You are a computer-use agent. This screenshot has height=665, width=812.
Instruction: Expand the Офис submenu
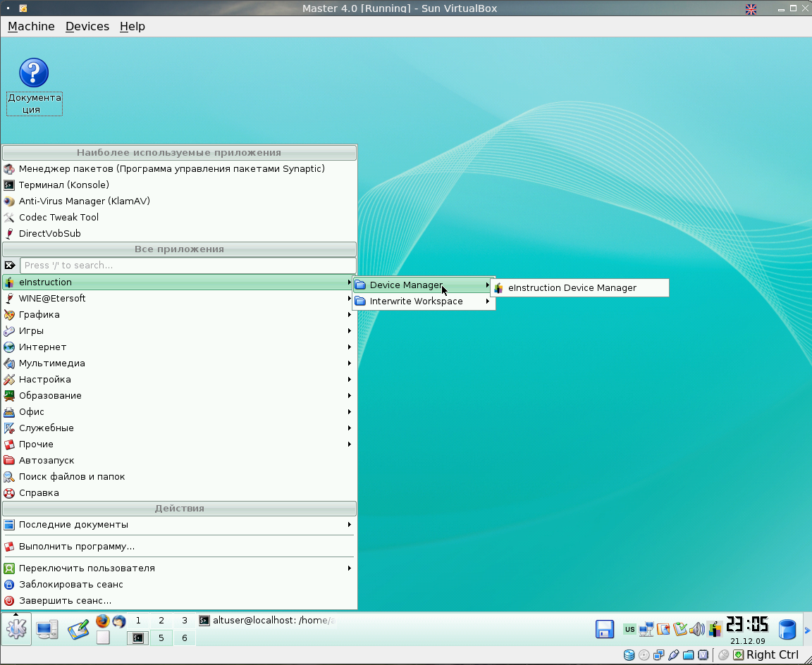pyautogui.click(x=179, y=412)
